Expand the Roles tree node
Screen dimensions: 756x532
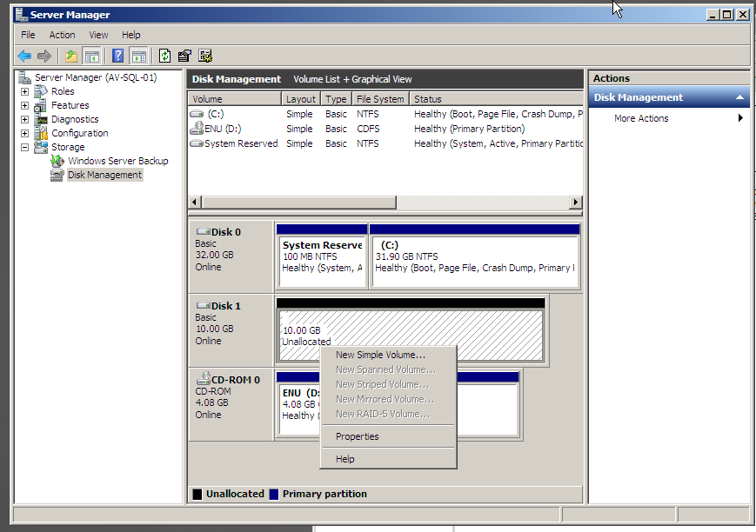click(x=24, y=91)
